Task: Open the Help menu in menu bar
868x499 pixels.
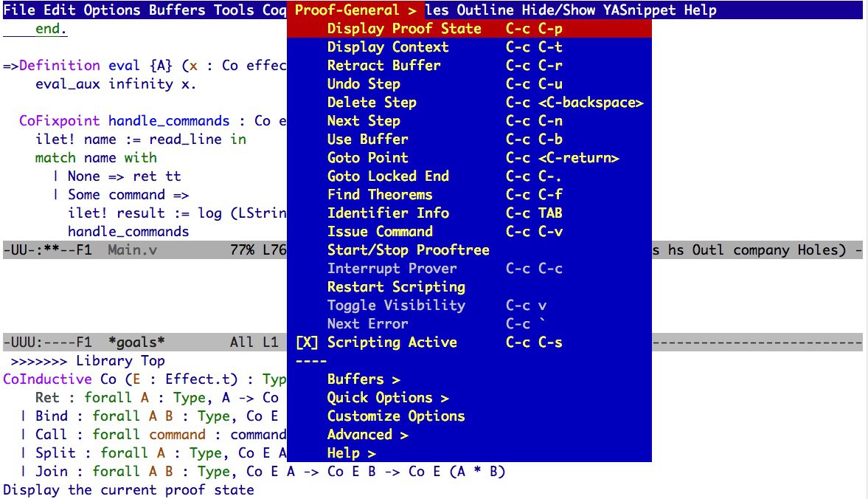Action: pyautogui.click(x=701, y=10)
